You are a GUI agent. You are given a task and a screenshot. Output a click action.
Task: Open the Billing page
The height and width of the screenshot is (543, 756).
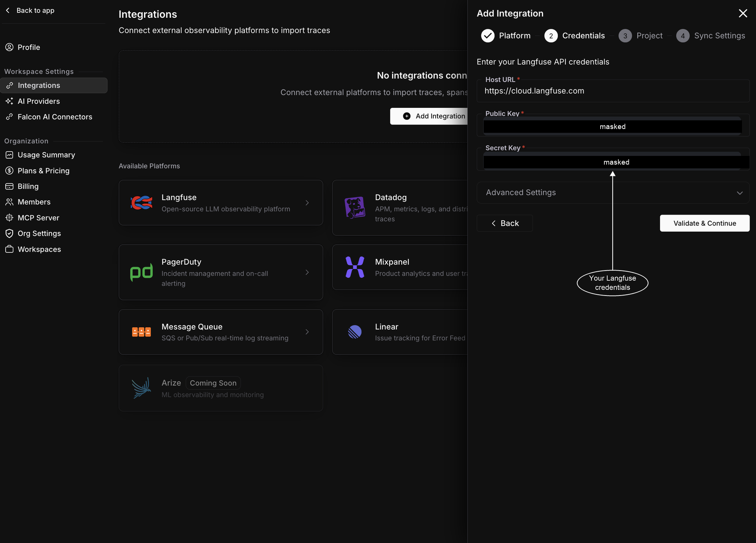point(54,186)
